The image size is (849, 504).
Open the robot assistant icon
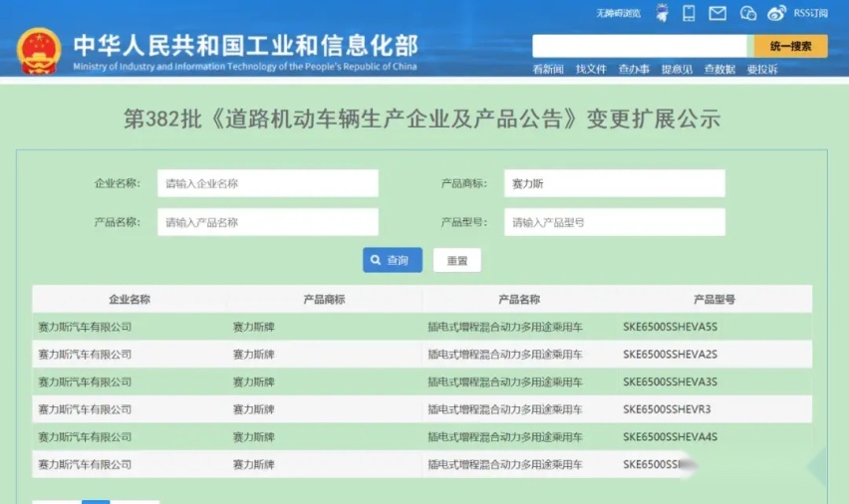(x=662, y=13)
